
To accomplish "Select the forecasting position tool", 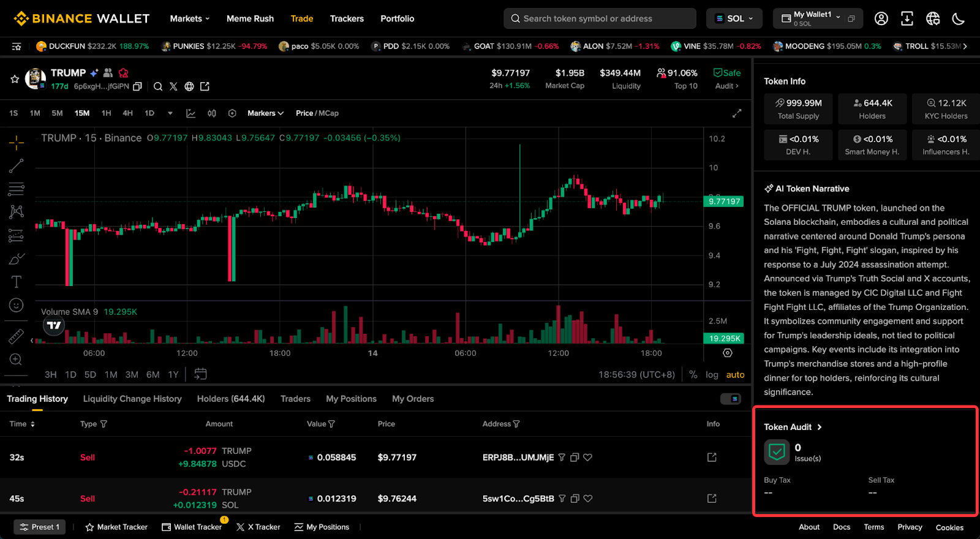I will [17, 235].
